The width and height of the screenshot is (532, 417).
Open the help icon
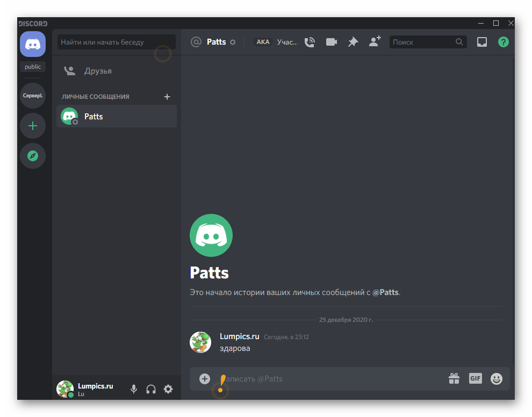(503, 42)
